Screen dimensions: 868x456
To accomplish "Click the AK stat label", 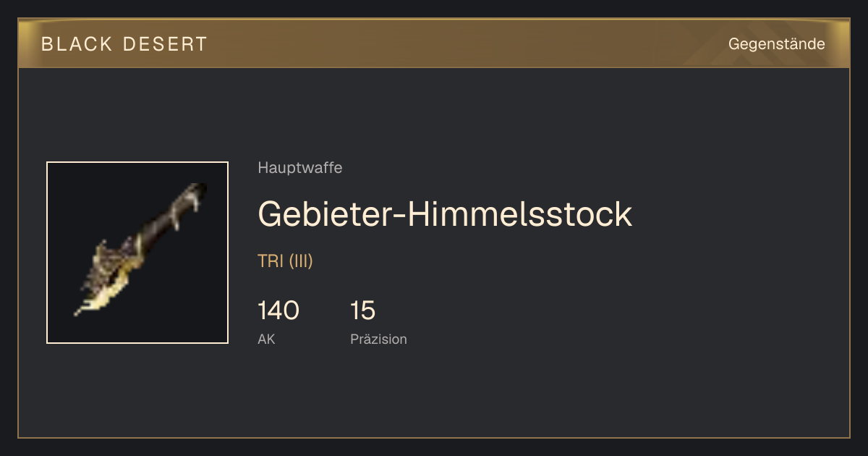I will point(266,339).
